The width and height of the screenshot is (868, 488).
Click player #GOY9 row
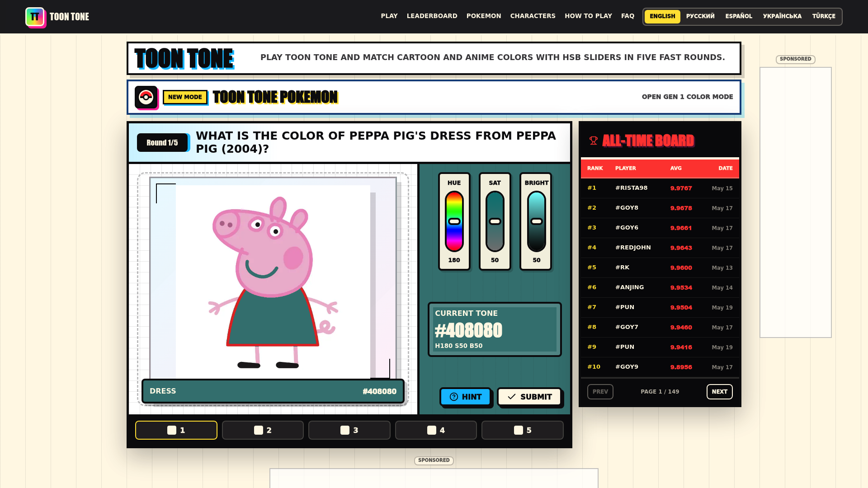pos(660,367)
